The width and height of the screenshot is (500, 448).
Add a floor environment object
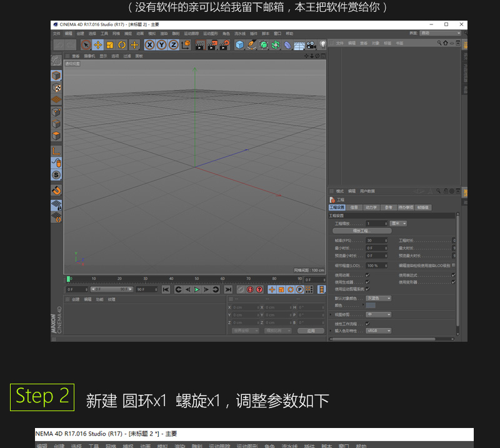[299, 45]
